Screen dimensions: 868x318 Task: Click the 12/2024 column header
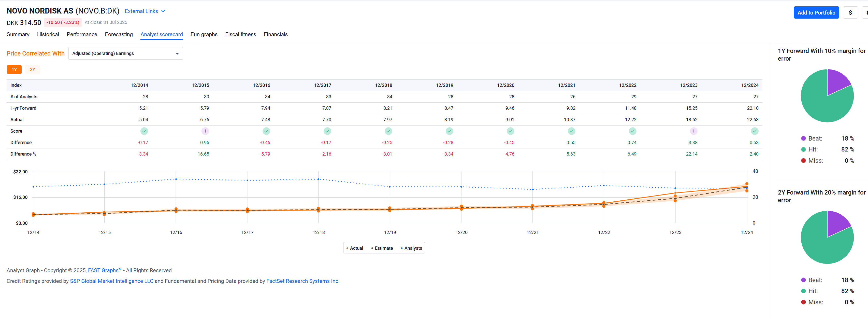click(750, 85)
